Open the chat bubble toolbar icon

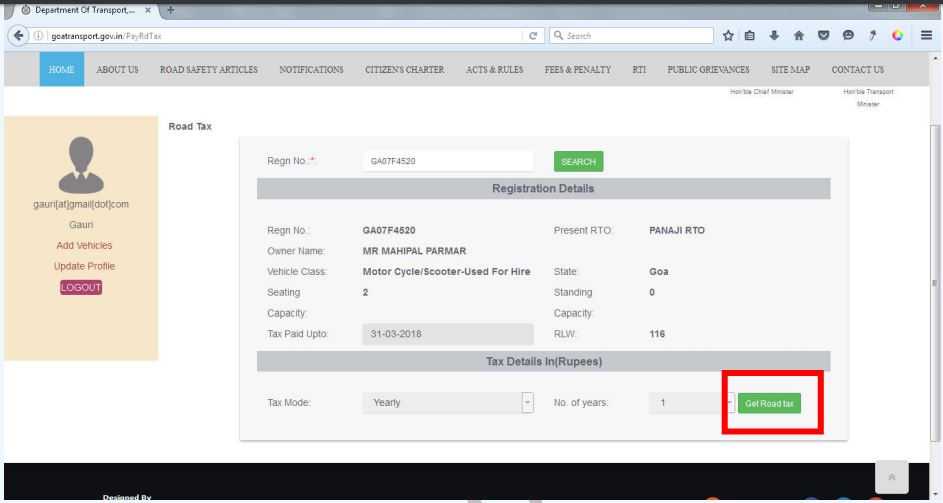pos(848,35)
